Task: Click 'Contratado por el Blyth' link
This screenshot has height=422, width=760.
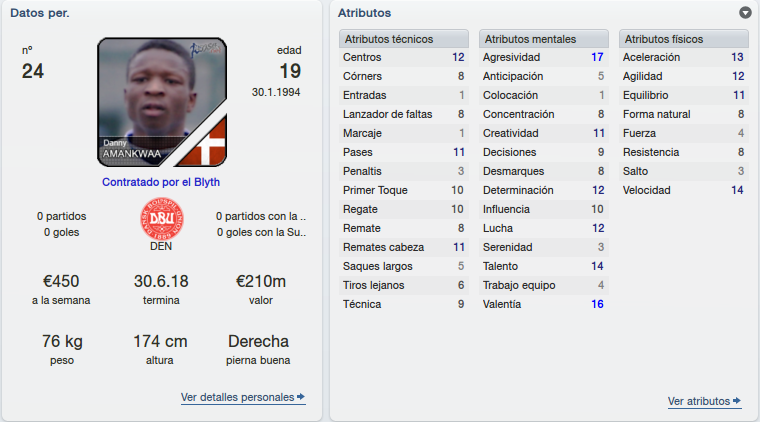Action: [161, 182]
